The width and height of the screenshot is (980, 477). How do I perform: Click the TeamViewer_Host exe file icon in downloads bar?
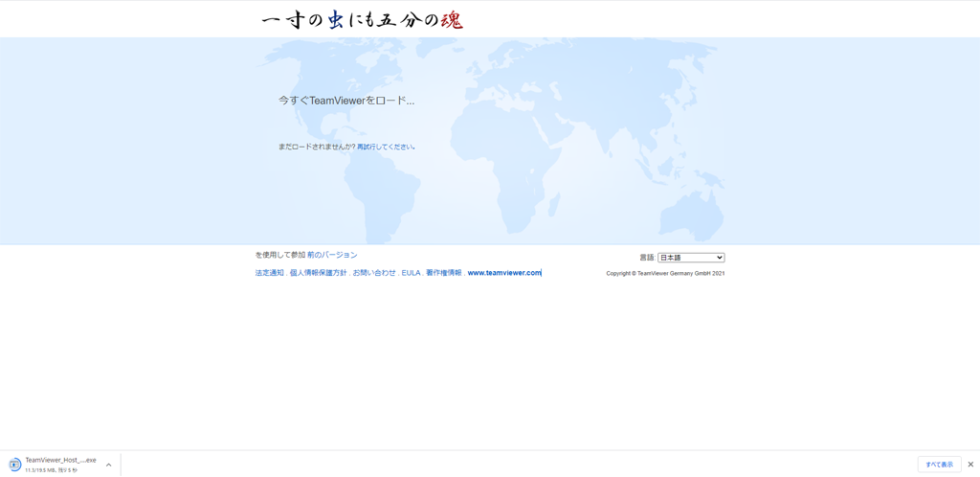(15, 465)
